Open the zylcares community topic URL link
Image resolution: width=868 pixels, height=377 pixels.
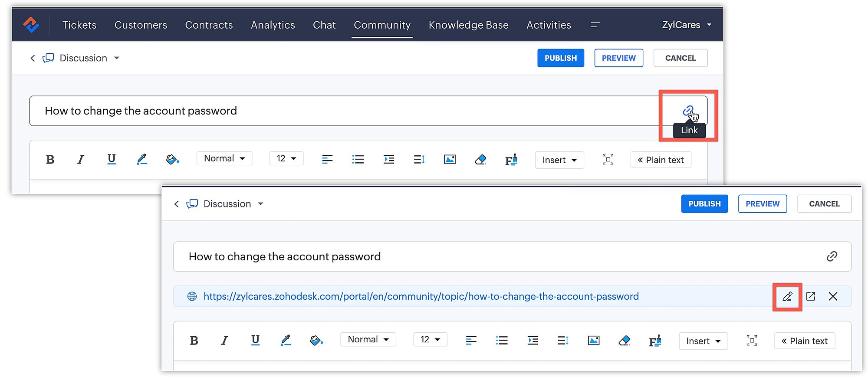click(421, 297)
